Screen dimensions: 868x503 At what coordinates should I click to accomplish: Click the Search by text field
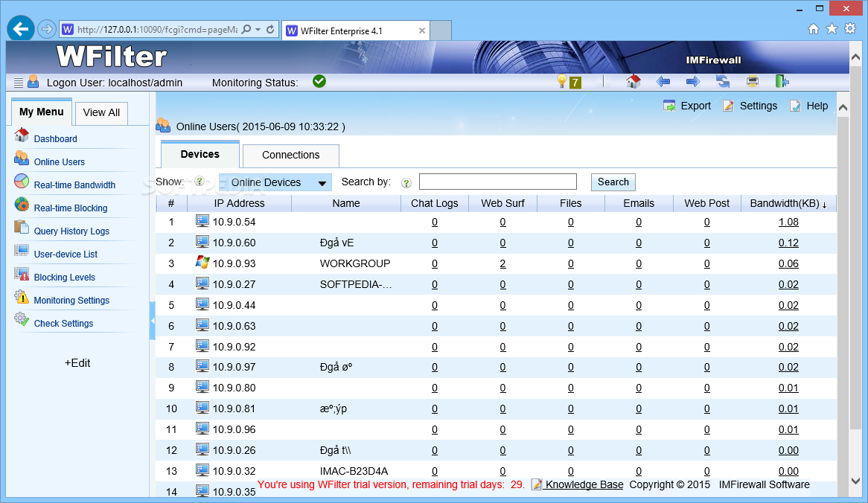click(x=498, y=182)
